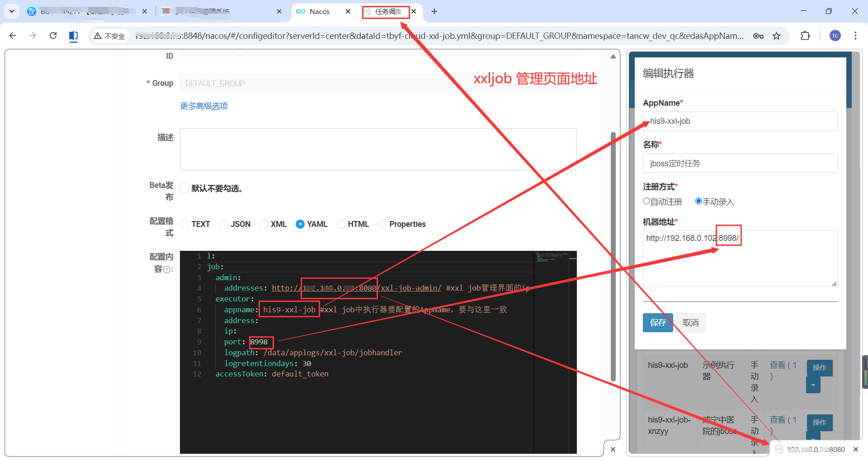868x461 pixels.
Task: Reload the current Nacos page
Action: click(x=53, y=36)
